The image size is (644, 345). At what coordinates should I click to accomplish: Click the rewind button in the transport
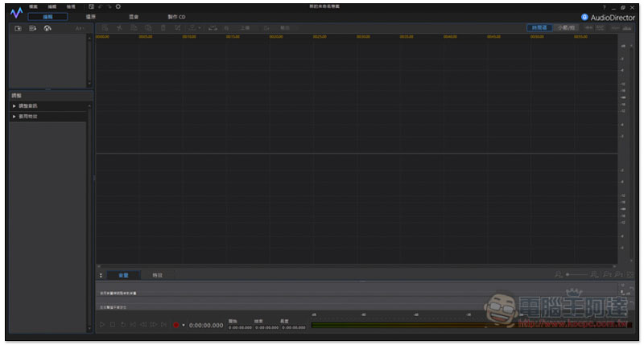point(143,324)
